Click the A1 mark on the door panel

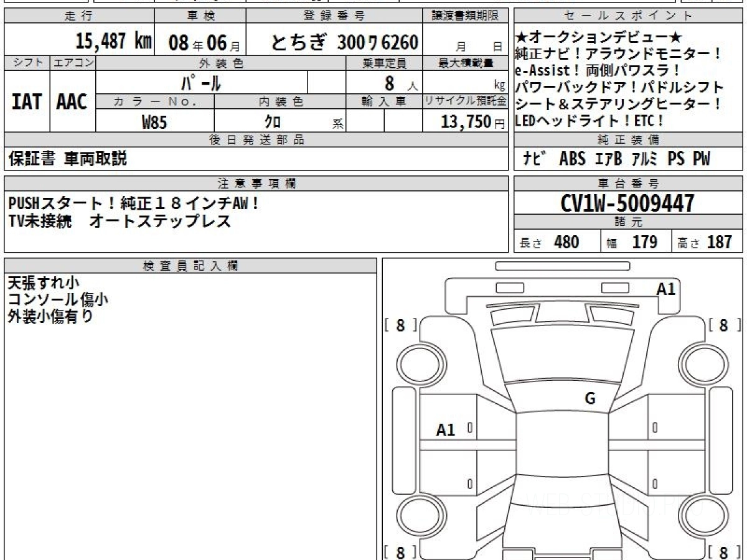coord(445,429)
